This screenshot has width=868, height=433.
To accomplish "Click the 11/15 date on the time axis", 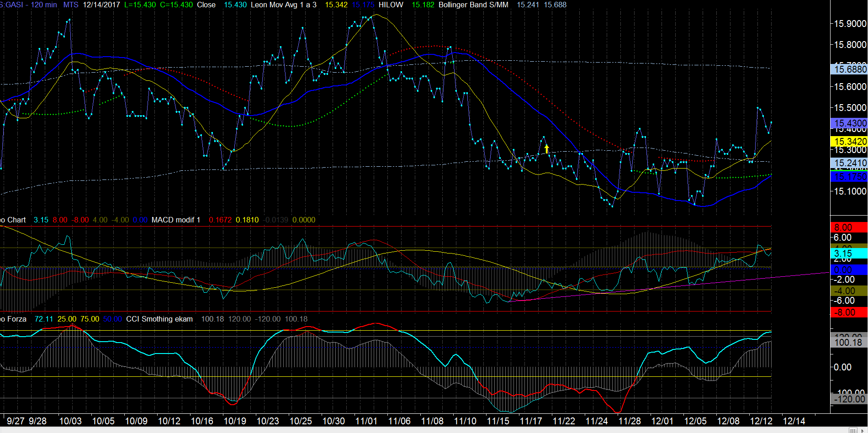I will pyautogui.click(x=498, y=421).
